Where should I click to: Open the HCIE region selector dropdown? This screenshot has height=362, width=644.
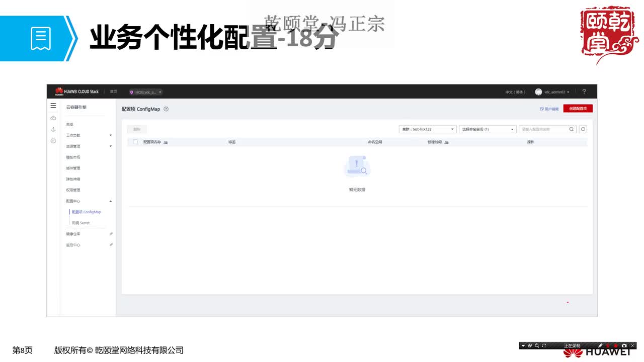pyautogui.click(x=146, y=92)
